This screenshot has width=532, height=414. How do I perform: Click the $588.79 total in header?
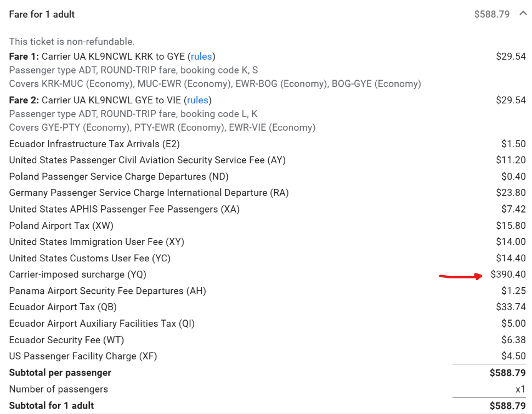(x=491, y=14)
